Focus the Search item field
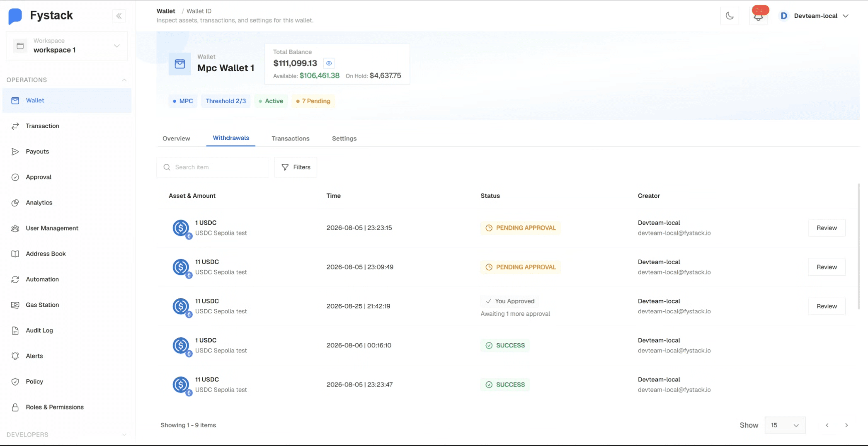868x446 pixels. click(x=212, y=167)
